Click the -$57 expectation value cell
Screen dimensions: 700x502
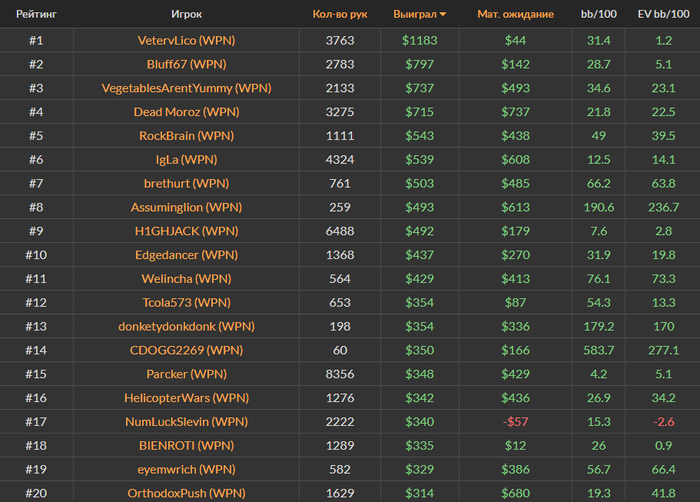(515, 421)
